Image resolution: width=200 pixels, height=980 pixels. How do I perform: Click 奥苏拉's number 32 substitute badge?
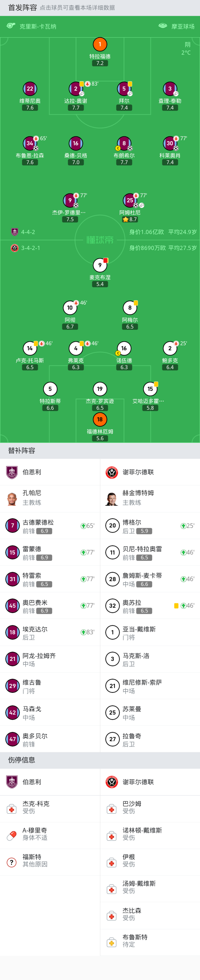click(112, 606)
